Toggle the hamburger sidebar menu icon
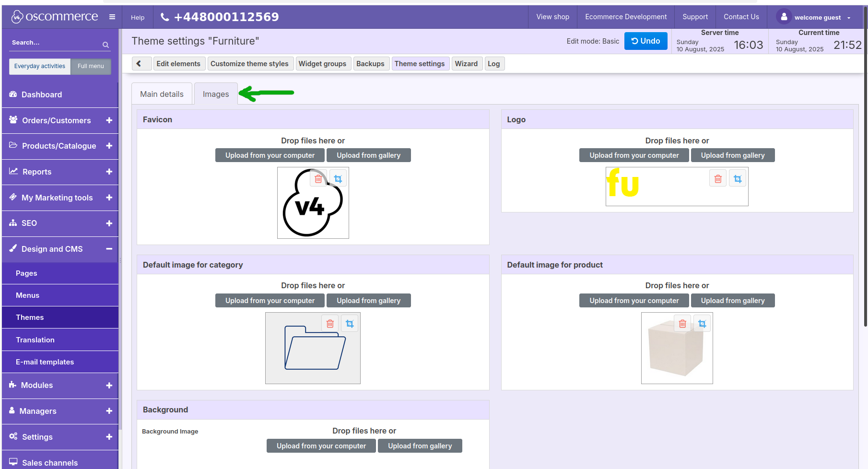This screenshot has width=868, height=469. (112, 17)
